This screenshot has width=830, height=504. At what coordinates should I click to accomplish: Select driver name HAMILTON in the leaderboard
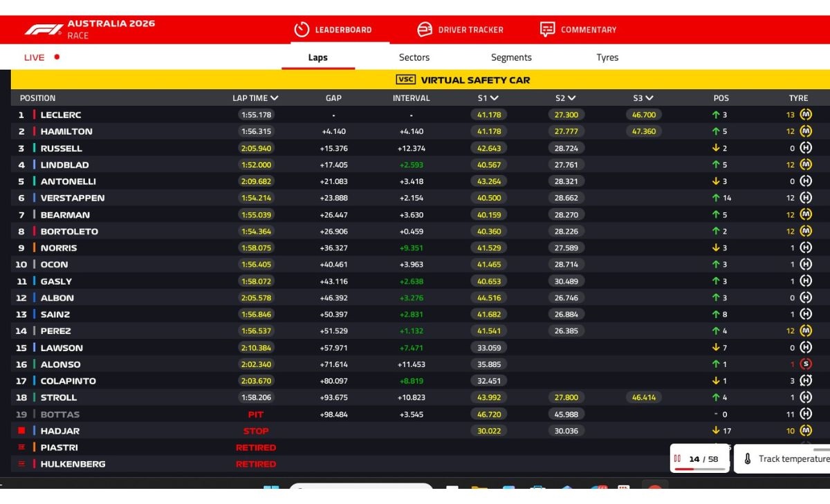tap(66, 131)
